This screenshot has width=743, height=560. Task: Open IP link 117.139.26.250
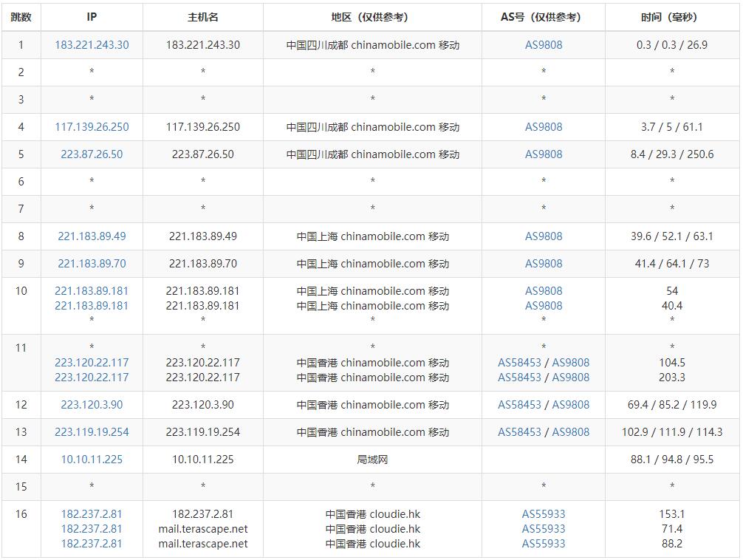point(92,127)
